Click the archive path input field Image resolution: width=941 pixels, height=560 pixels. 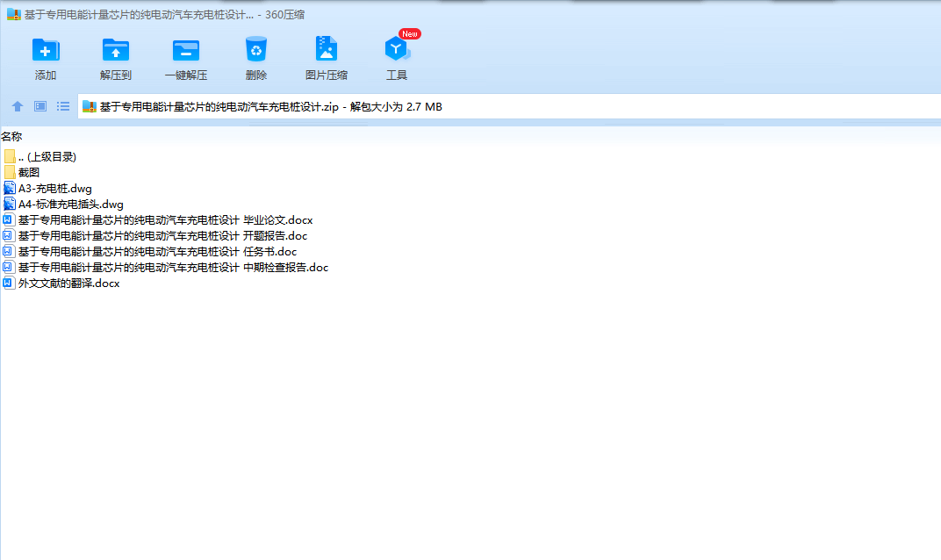click(509, 107)
